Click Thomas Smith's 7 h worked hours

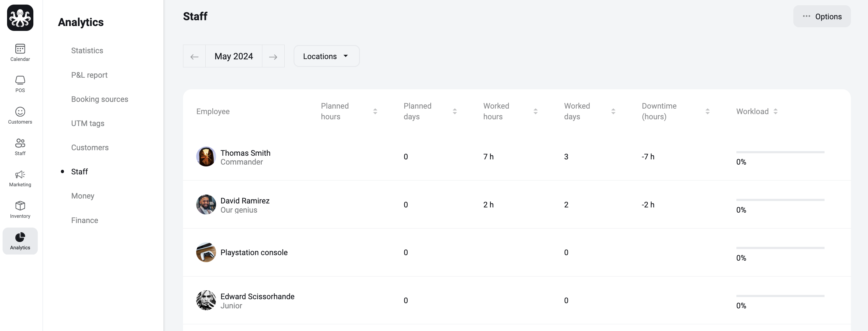pyautogui.click(x=488, y=157)
